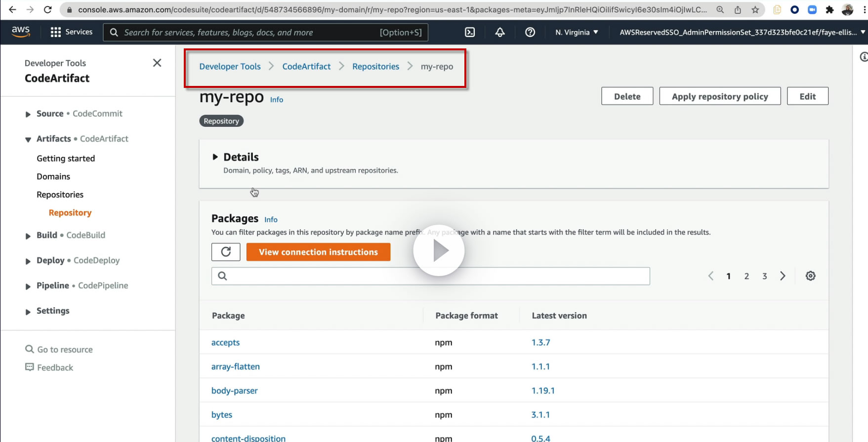Viewport: 868px width, 442px height.
Task: Open the Services grid menu
Action: pyautogui.click(x=71, y=32)
